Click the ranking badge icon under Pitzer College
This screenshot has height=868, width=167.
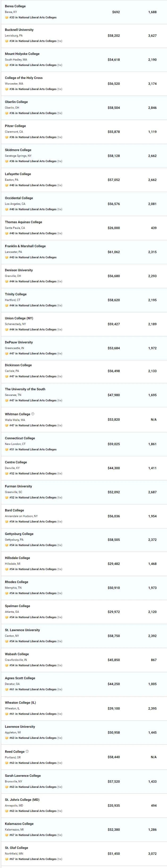[x=7, y=137]
